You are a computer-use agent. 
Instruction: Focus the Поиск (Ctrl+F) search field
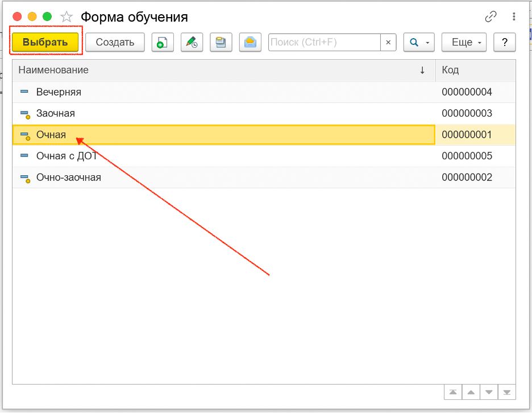pos(325,42)
